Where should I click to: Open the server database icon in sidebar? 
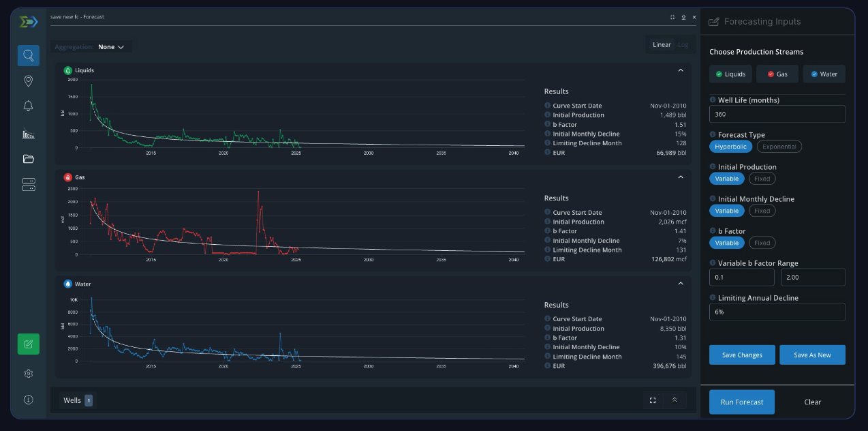(29, 185)
